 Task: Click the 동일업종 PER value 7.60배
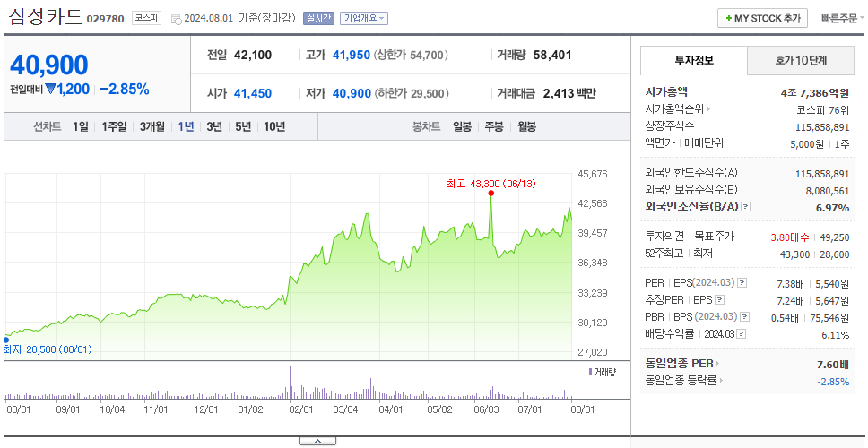pos(832,365)
